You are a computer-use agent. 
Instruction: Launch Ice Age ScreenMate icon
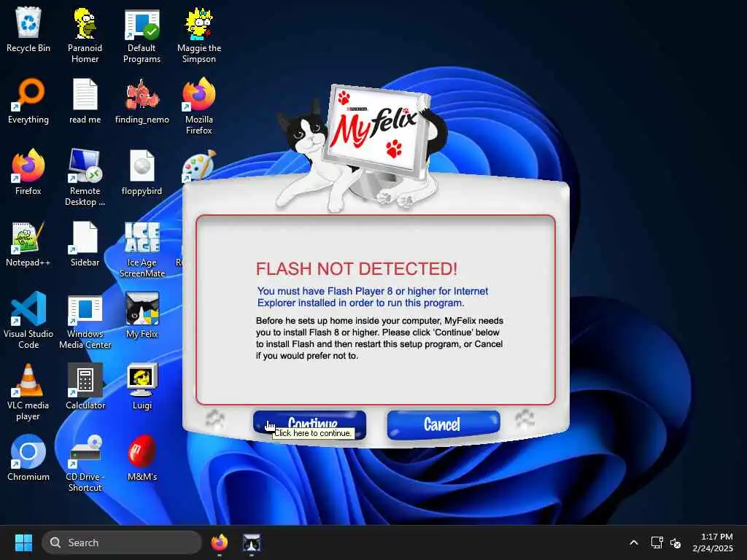pos(142,249)
